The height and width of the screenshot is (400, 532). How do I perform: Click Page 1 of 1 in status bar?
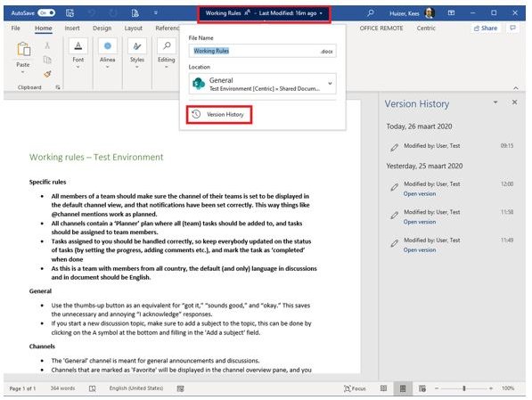(x=22, y=388)
